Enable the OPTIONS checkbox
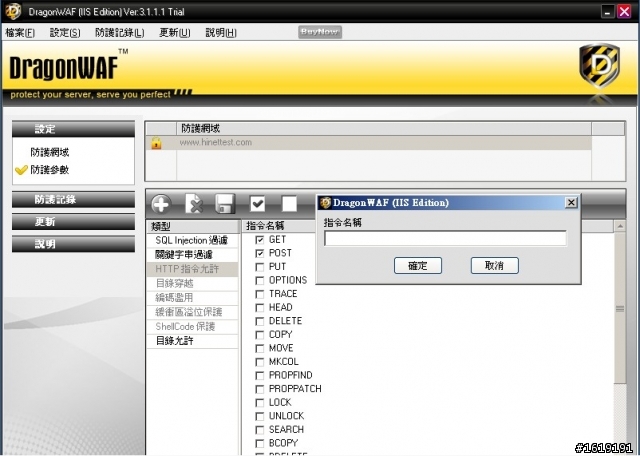640x456 pixels. point(260,280)
